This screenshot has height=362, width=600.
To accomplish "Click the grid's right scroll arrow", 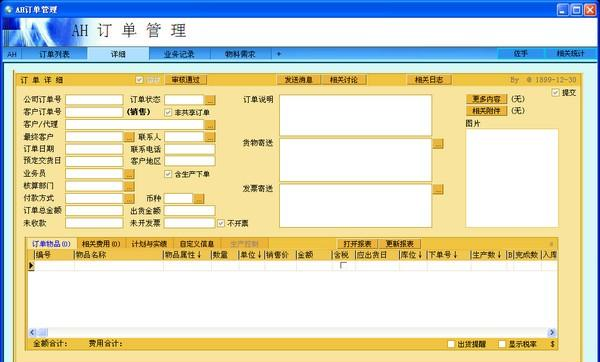I will [552, 333].
